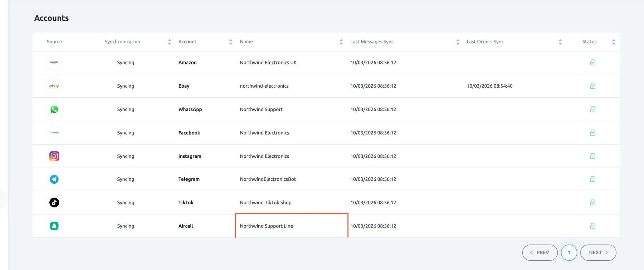The height and width of the screenshot is (270, 644).
Task: Click the 'Aircall' account cell
Action: (186, 226)
